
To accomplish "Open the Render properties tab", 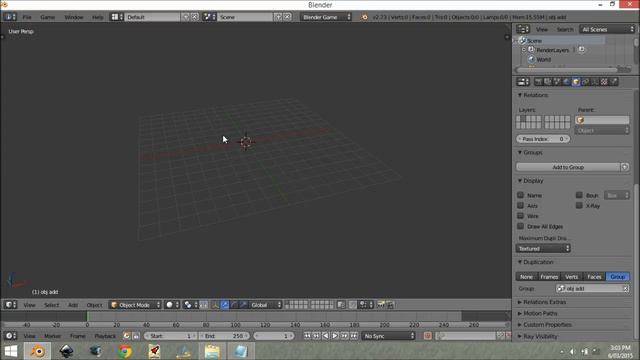I will (x=538, y=82).
